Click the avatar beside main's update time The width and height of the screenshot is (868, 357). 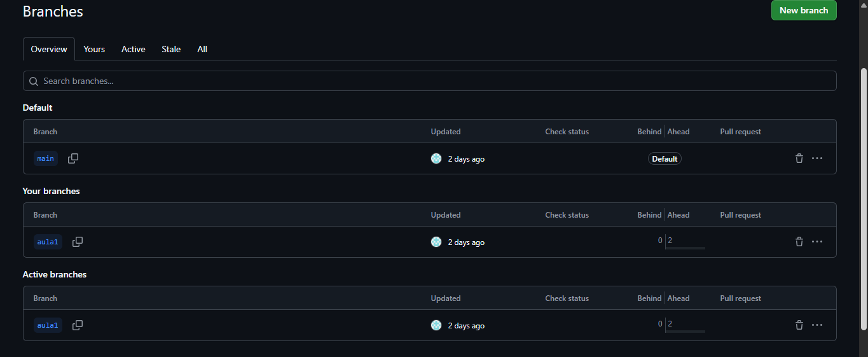tap(436, 158)
